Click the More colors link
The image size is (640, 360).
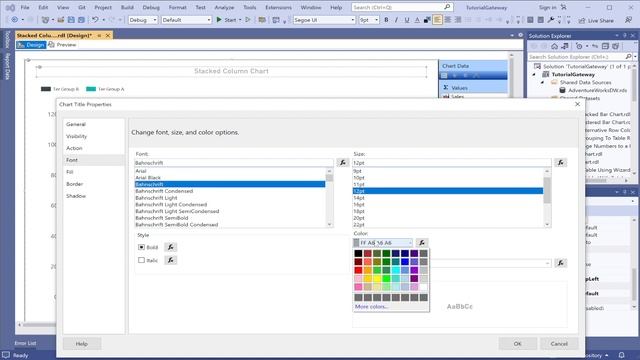point(371,306)
